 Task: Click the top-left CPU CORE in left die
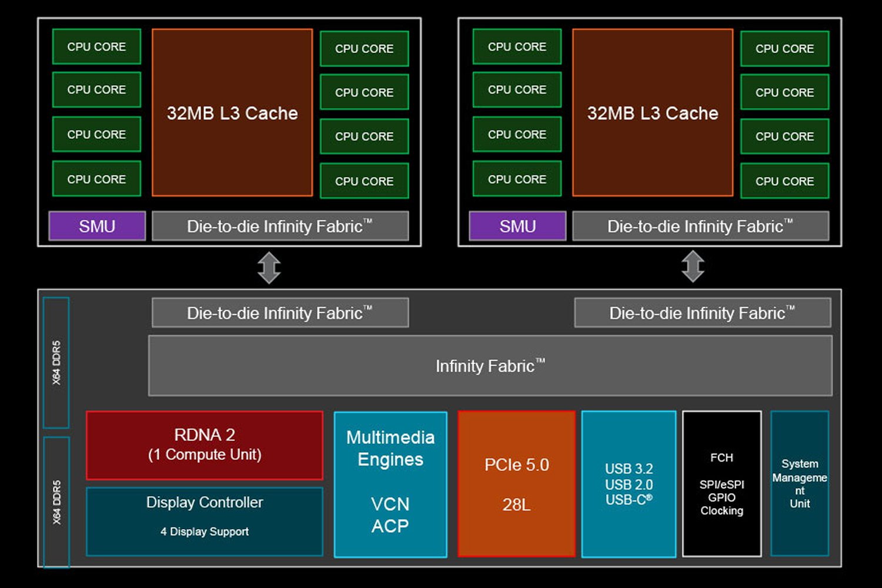tap(96, 46)
